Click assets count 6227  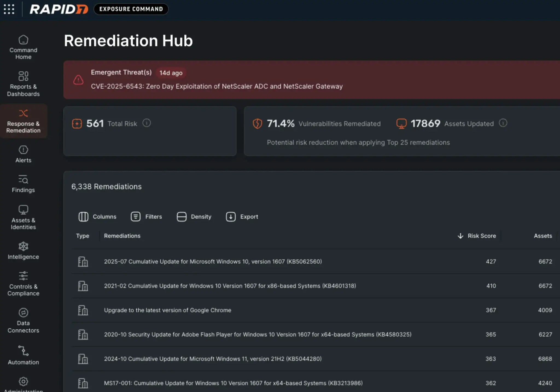click(545, 335)
